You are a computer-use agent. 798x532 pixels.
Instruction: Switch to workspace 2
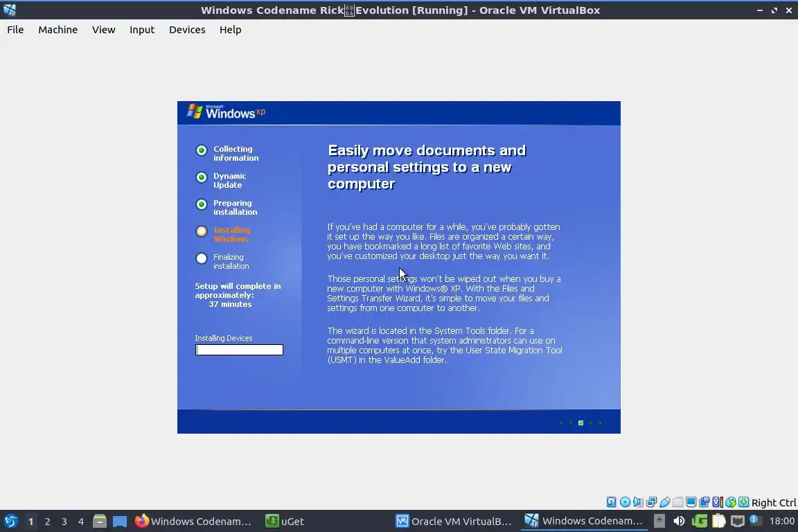tap(47, 522)
